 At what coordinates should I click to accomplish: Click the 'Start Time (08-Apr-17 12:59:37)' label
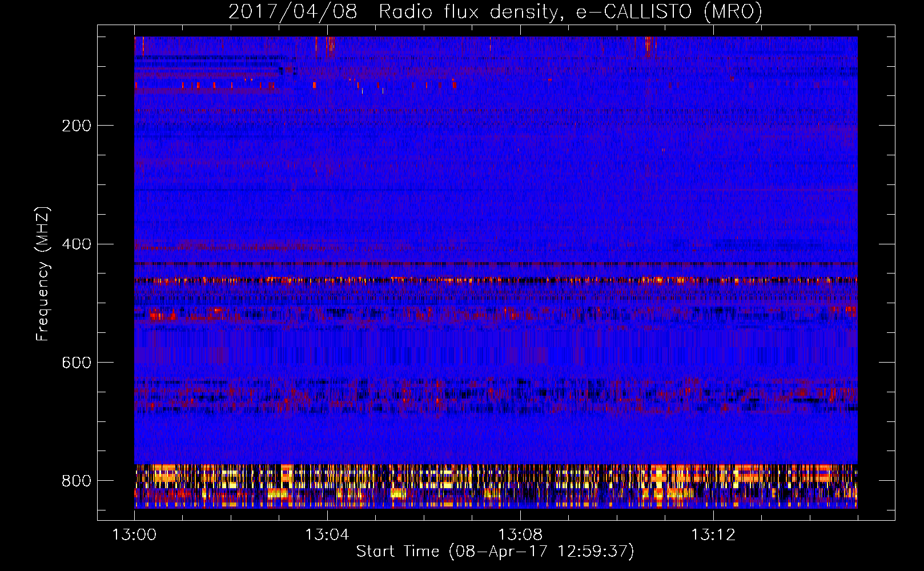(495, 552)
